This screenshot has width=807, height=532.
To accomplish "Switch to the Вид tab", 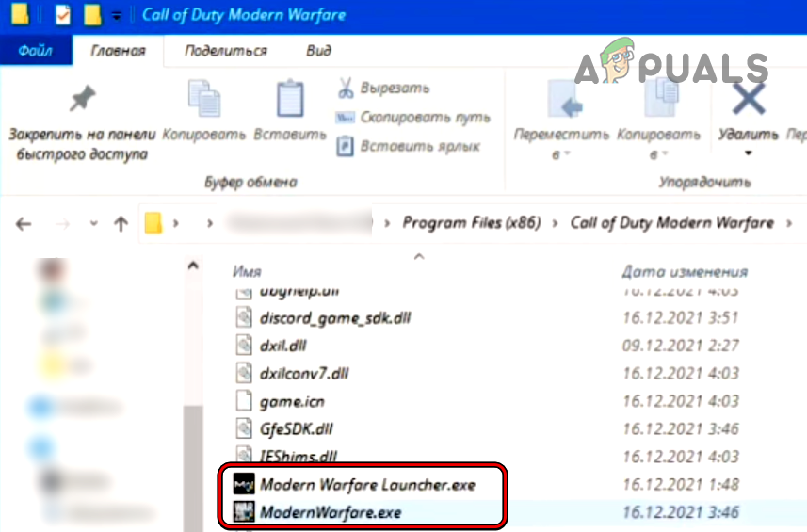I will 318,51.
